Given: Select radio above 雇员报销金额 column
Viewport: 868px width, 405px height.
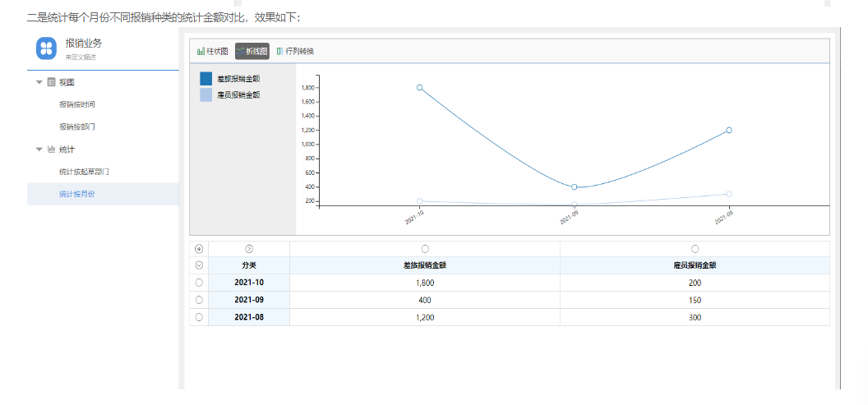Looking at the screenshot, I should [x=695, y=249].
